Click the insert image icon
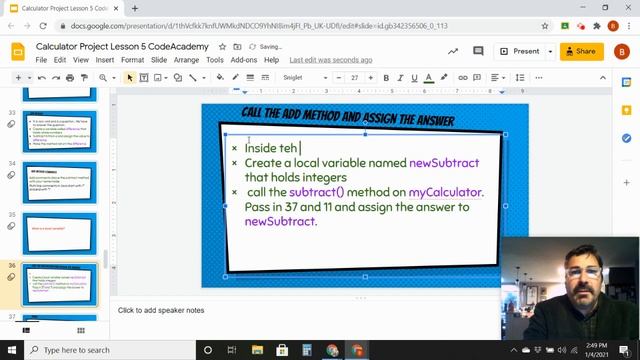The image size is (640, 360). click(x=158, y=78)
